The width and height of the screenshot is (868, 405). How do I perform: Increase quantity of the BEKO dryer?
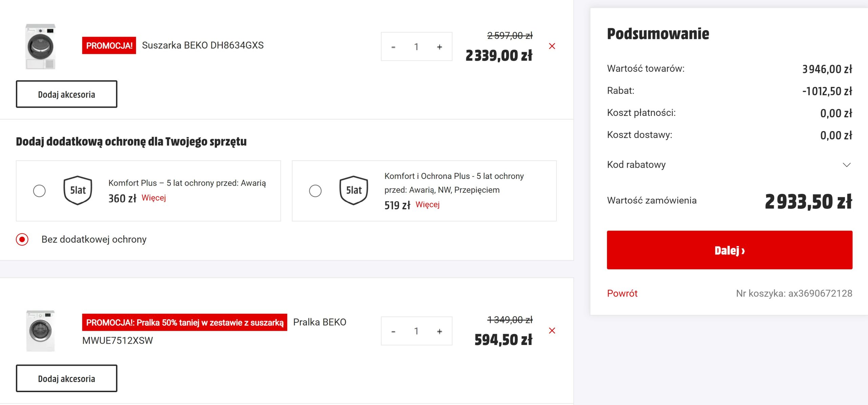point(439,47)
